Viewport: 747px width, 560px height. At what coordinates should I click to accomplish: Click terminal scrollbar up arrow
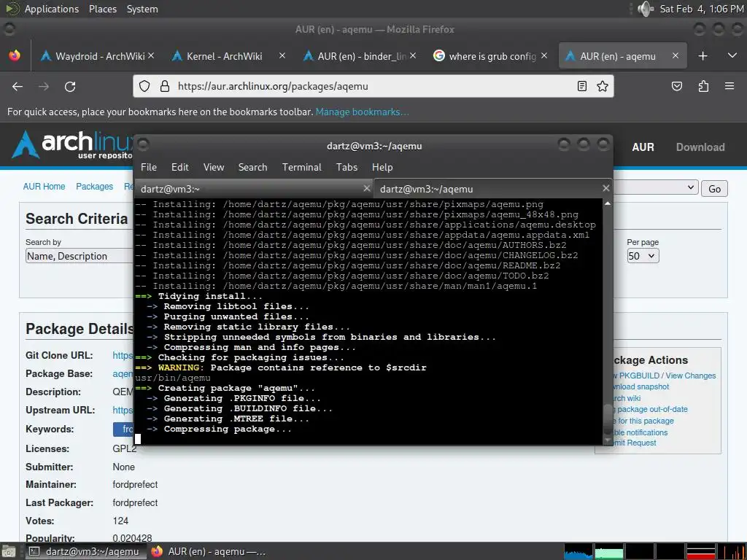click(x=608, y=203)
